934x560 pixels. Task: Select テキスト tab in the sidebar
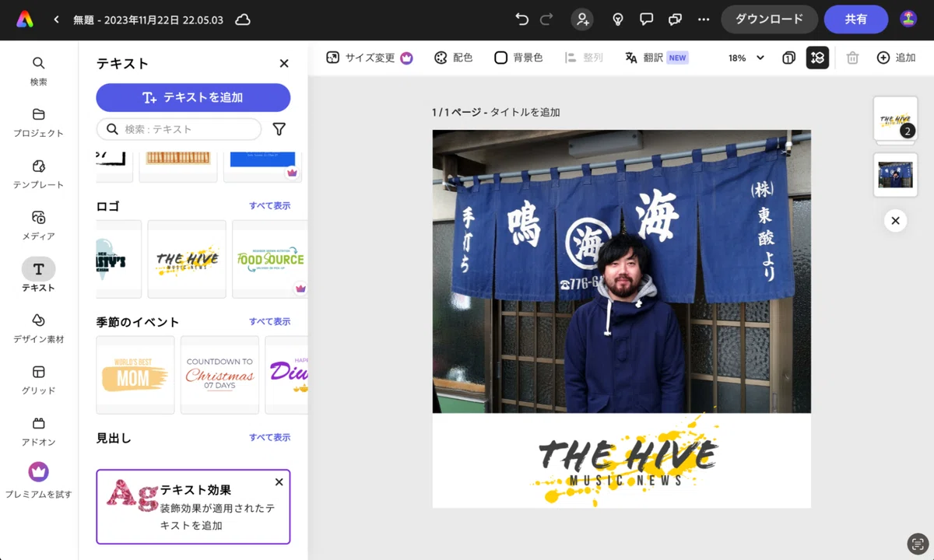click(x=38, y=275)
